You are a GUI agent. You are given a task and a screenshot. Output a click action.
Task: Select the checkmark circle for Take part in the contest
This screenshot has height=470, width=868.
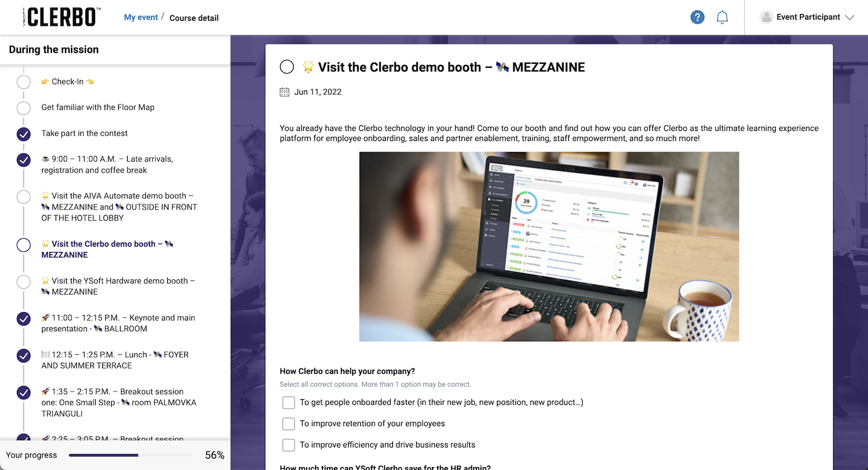pos(23,134)
